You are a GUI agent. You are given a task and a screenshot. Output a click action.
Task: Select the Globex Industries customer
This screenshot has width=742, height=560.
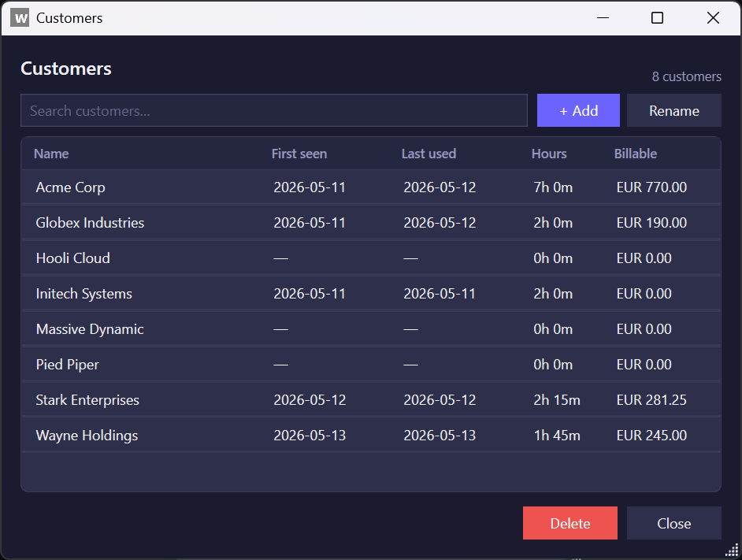pos(371,222)
